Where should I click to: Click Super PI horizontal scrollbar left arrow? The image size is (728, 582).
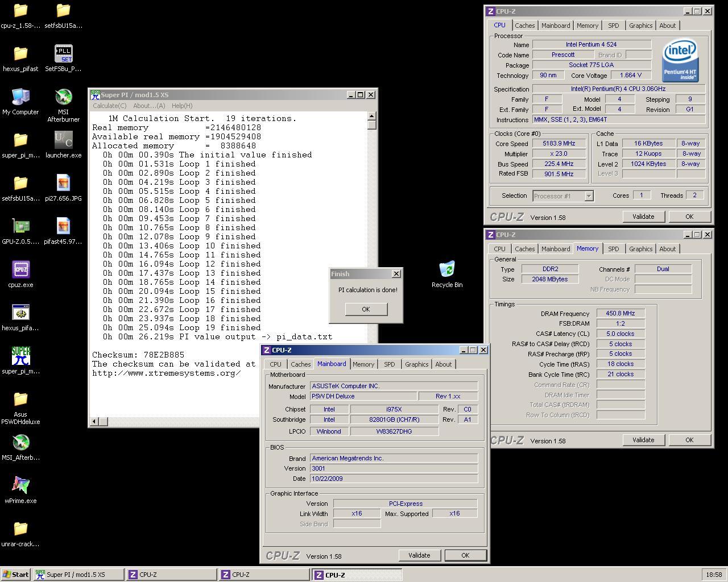pyautogui.click(x=95, y=421)
